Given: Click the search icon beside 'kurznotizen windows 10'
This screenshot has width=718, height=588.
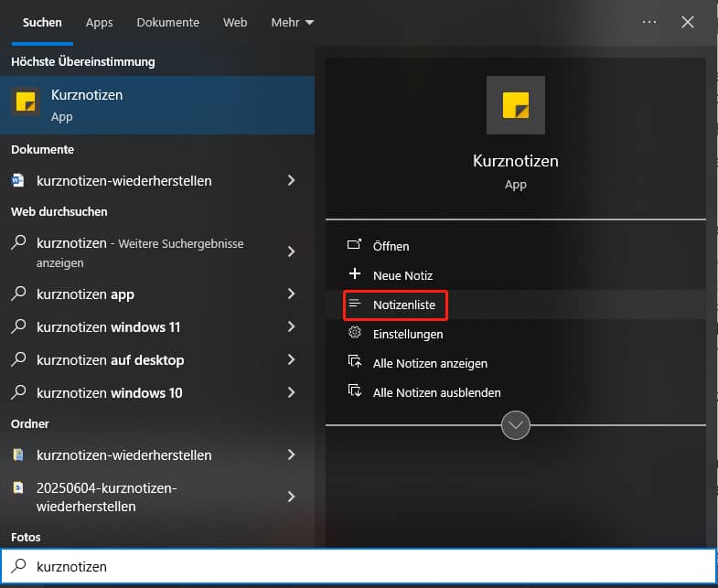Looking at the screenshot, I should 18,392.
